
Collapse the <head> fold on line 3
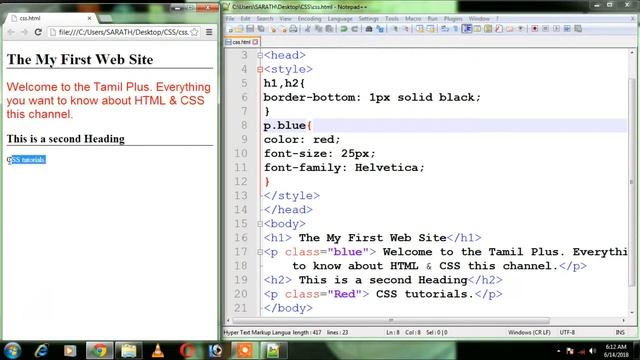tap(260, 56)
